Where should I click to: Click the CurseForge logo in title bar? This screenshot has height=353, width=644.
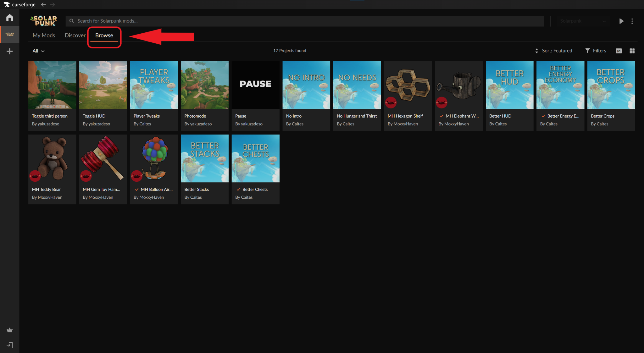pyautogui.click(x=19, y=5)
